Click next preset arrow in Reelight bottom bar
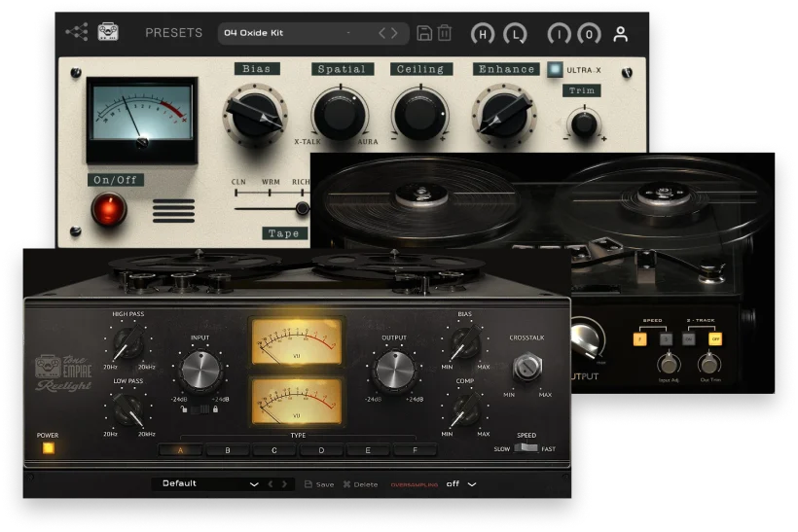 [x=284, y=484]
